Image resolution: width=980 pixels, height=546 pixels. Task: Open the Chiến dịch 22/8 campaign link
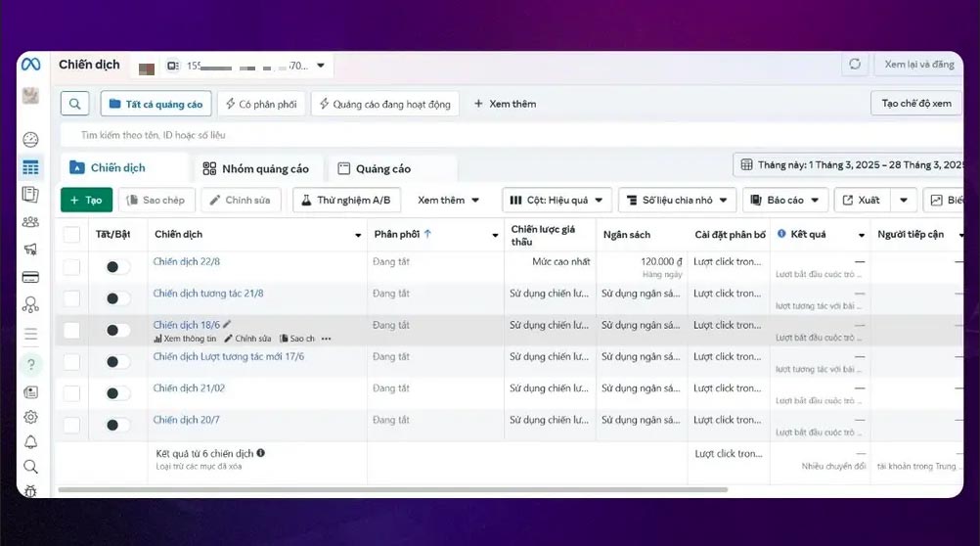186,261
